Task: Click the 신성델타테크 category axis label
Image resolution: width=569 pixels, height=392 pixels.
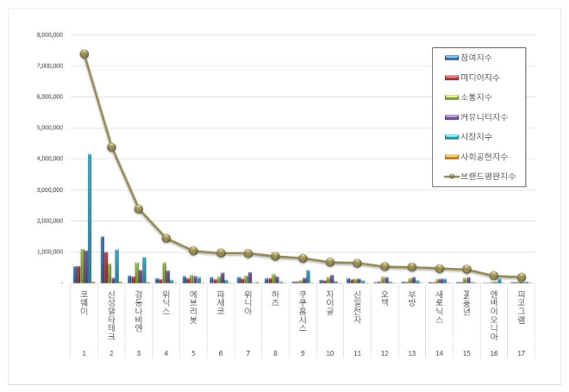Action: pos(111,314)
